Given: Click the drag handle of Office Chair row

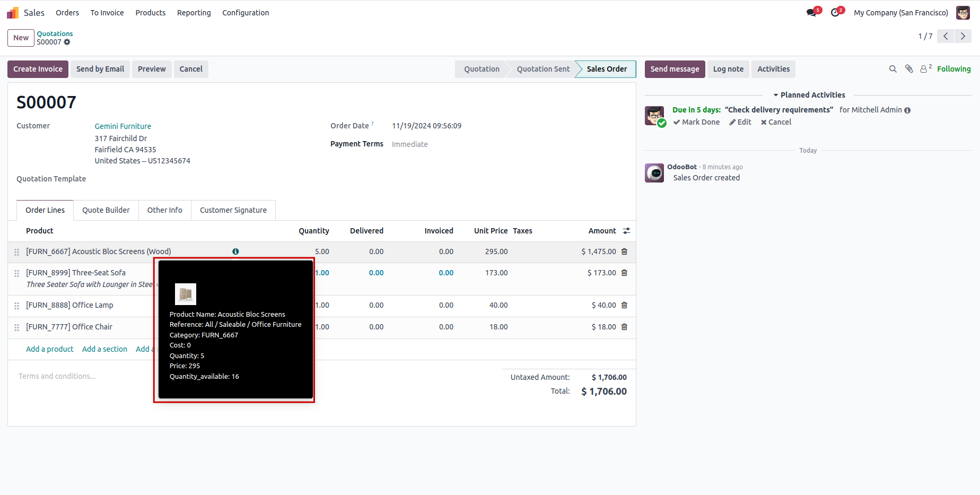Looking at the screenshot, I should (x=17, y=327).
